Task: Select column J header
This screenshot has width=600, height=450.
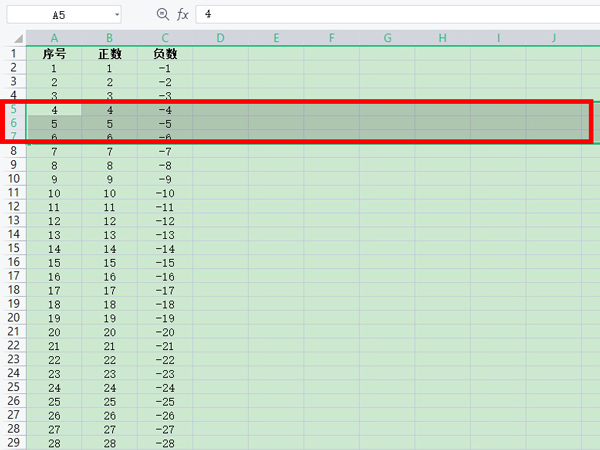Action: pyautogui.click(x=554, y=38)
